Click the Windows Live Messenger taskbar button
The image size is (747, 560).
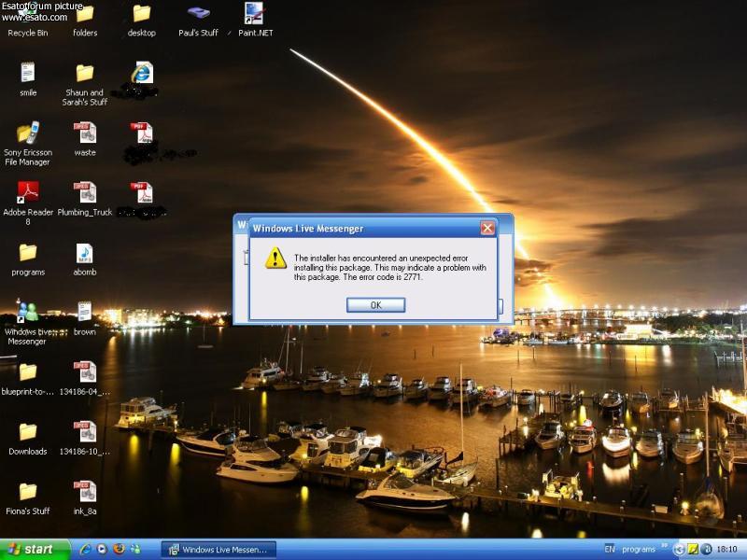click(218, 550)
